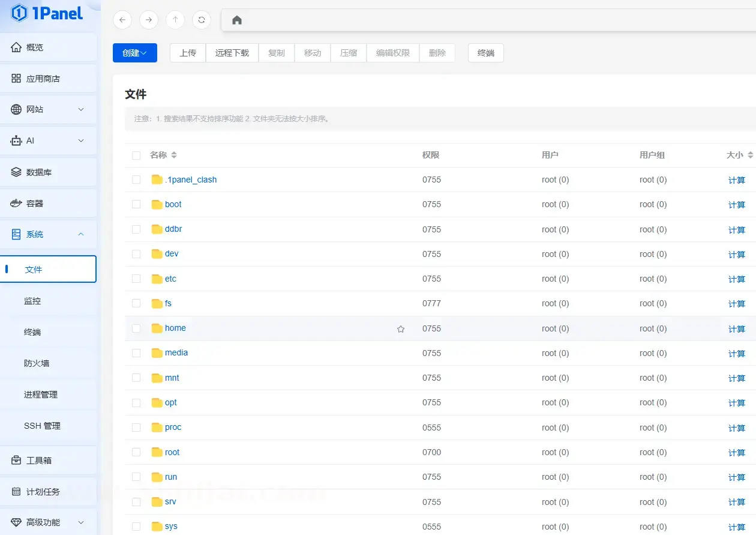Select the etc folder checkbox

[136, 279]
